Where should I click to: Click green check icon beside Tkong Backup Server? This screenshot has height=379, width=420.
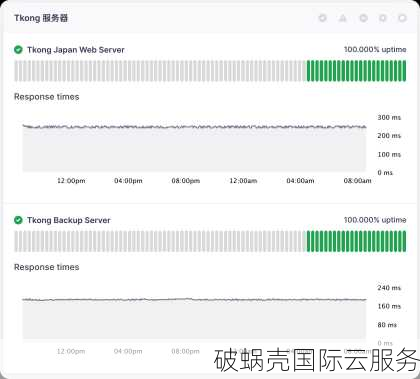[18, 220]
